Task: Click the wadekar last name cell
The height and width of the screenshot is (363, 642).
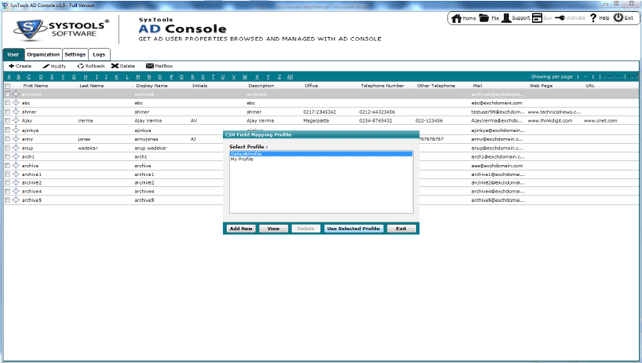Action: pyautogui.click(x=88, y=148)
